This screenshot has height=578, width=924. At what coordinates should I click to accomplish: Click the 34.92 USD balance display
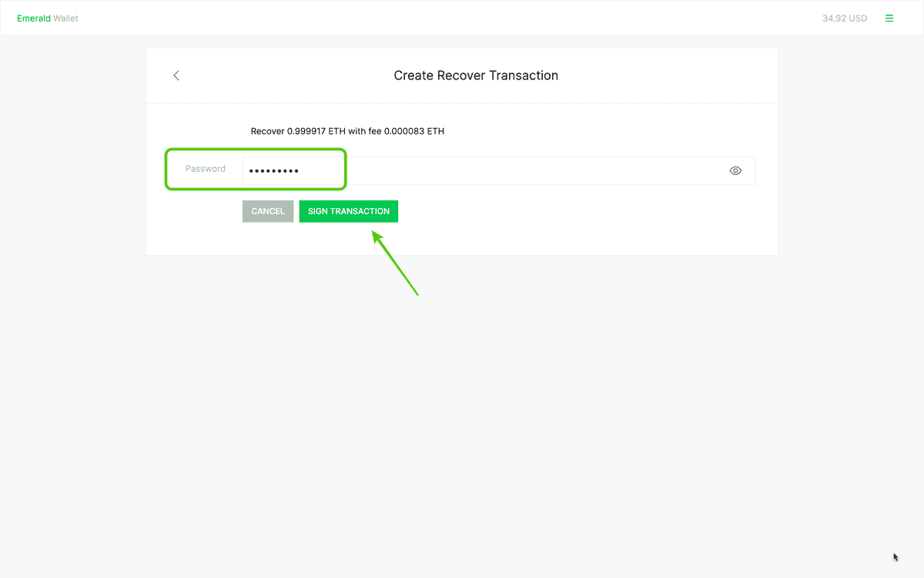(x=844, y=18)
